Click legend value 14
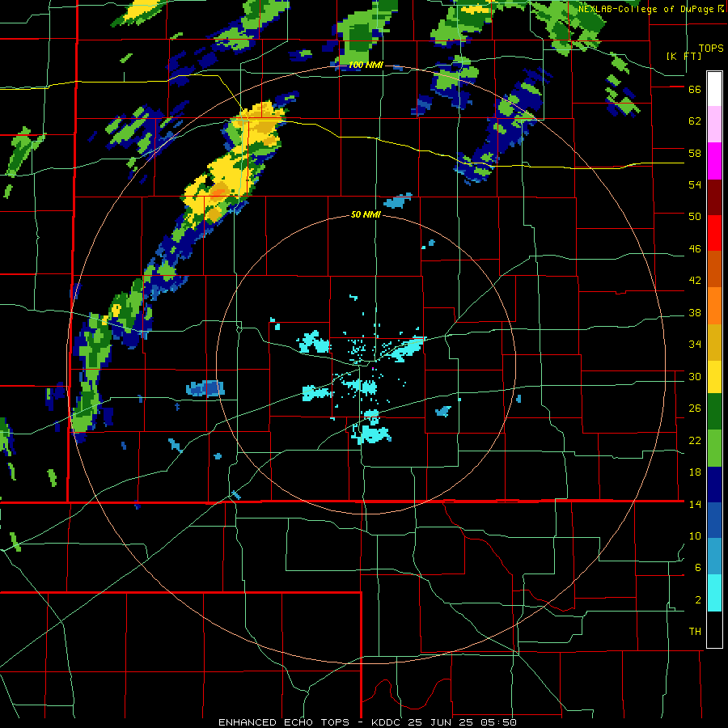The height and width of the screenshot is (728, 728). pos(695,504)
